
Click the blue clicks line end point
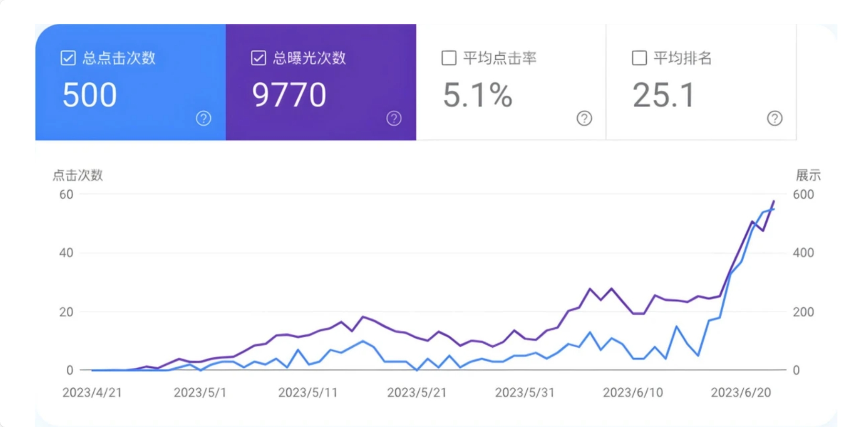pos(774,209)
